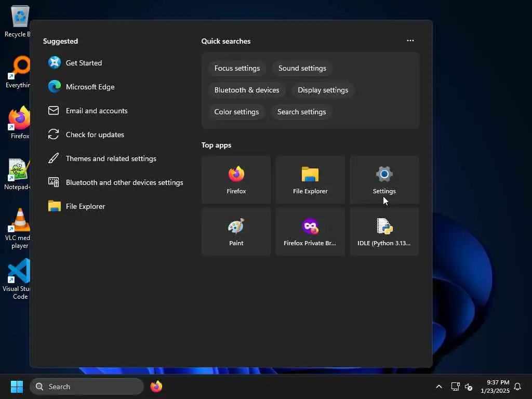Launch IDLE Python 3.13 tile
The height and width of the screenshot is (399, 532).
[x=384, y=232]
